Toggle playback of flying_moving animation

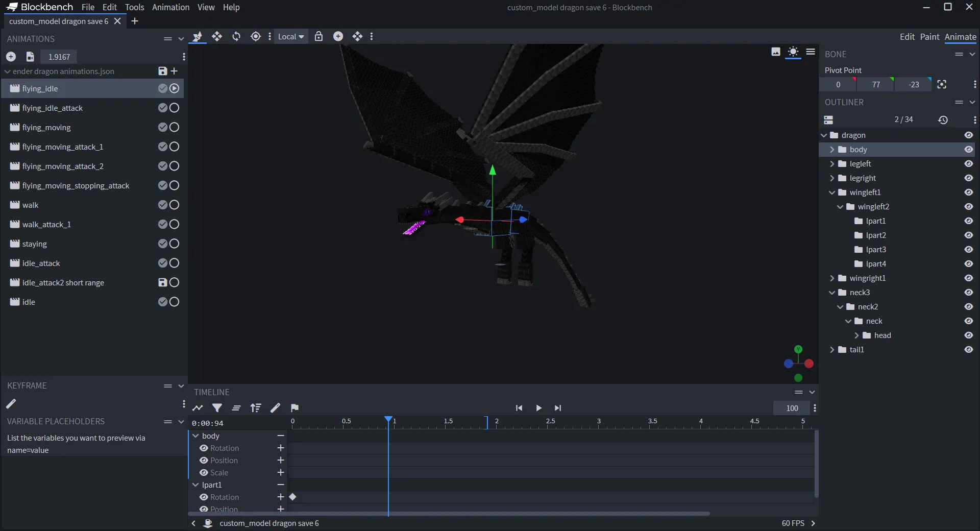(174, 127)
